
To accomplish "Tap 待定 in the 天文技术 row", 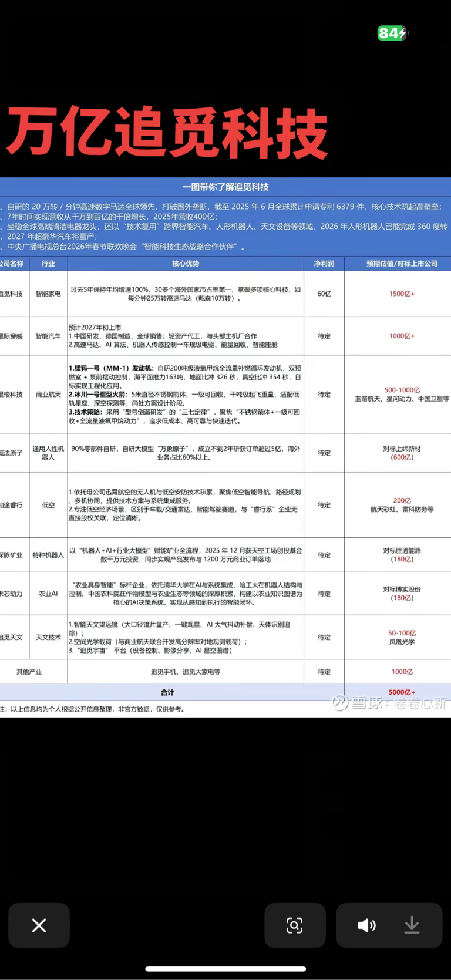I will pos(324,637).
